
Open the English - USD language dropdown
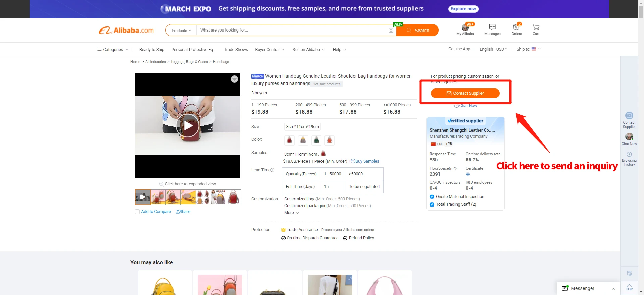tap(494, 49)
